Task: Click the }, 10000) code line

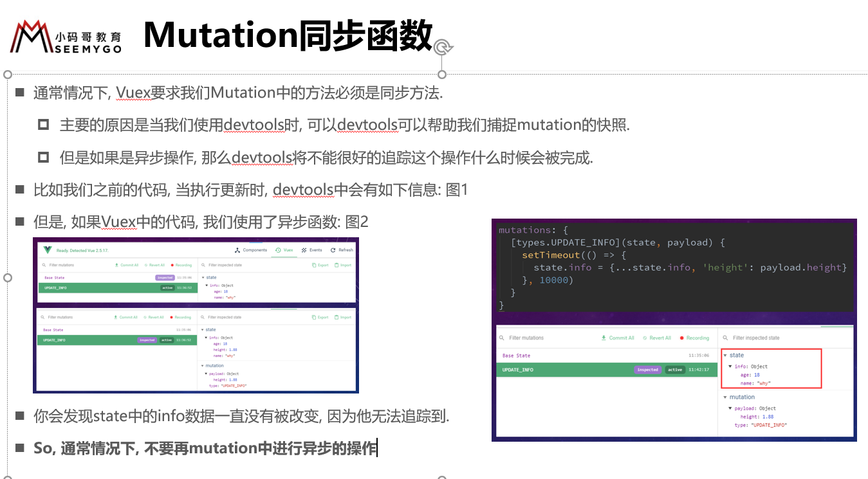Action: click(548, 280)
